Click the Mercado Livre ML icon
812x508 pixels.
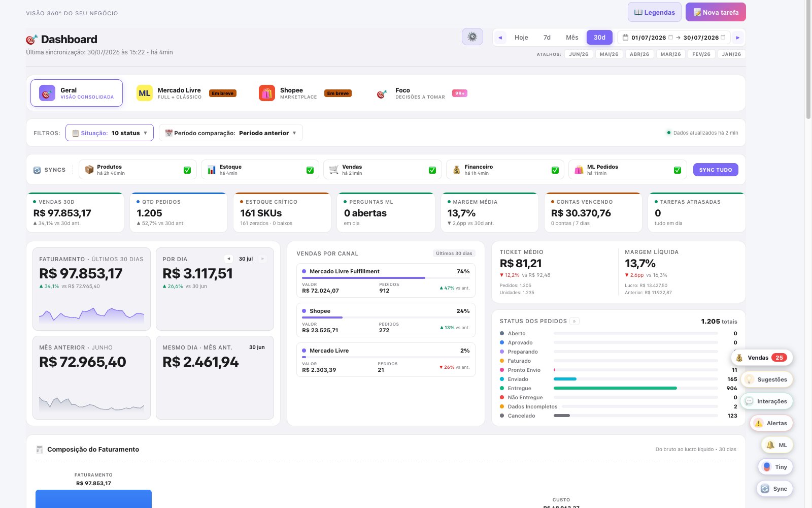click(x=145, y=93)
